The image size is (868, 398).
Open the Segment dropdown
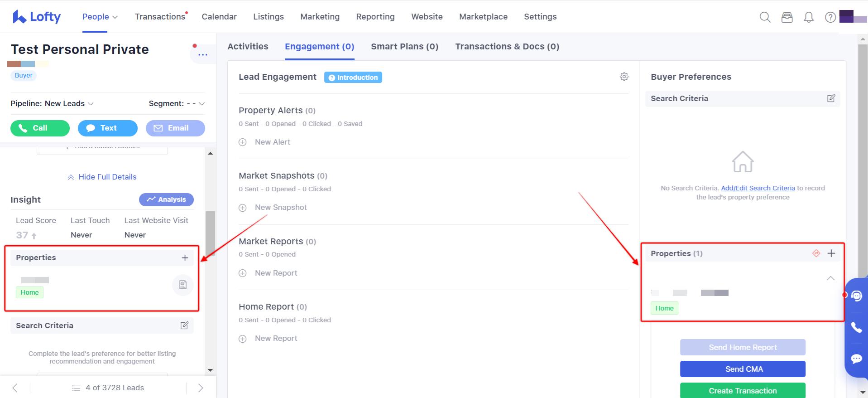pos(177,103)
